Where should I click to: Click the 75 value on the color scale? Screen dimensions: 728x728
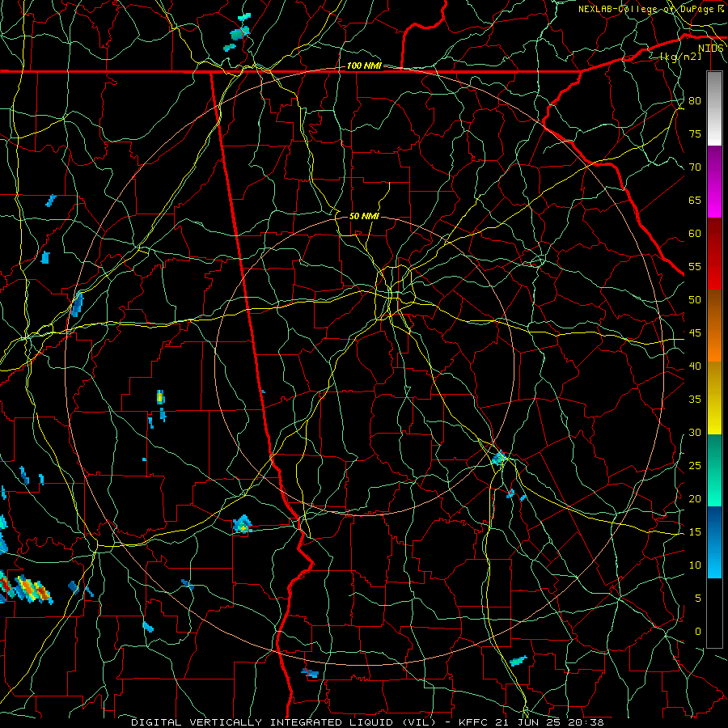tap(695, 133)
